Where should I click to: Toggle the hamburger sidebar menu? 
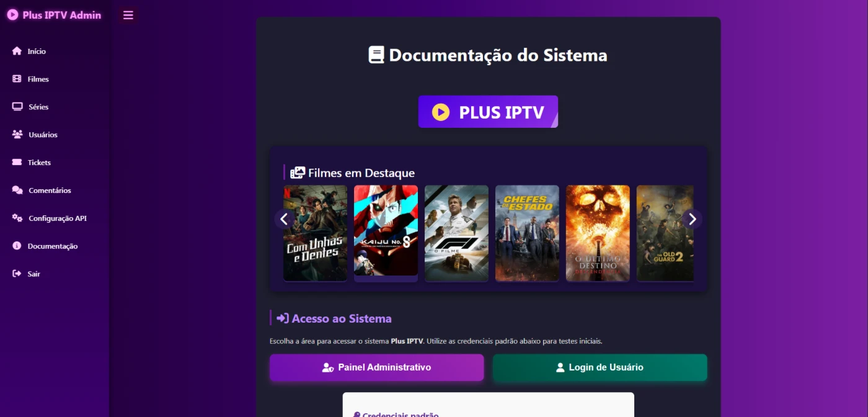click(x=128, y=15)
